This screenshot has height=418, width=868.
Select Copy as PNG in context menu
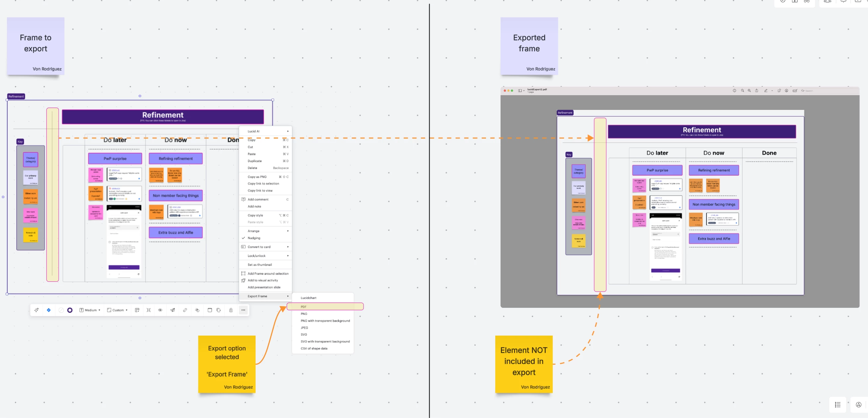257,176
